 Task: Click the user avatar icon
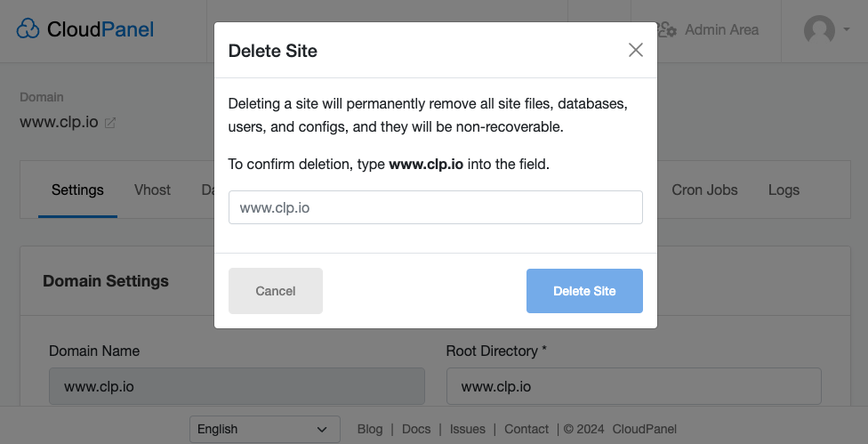[x=819, y=29]
